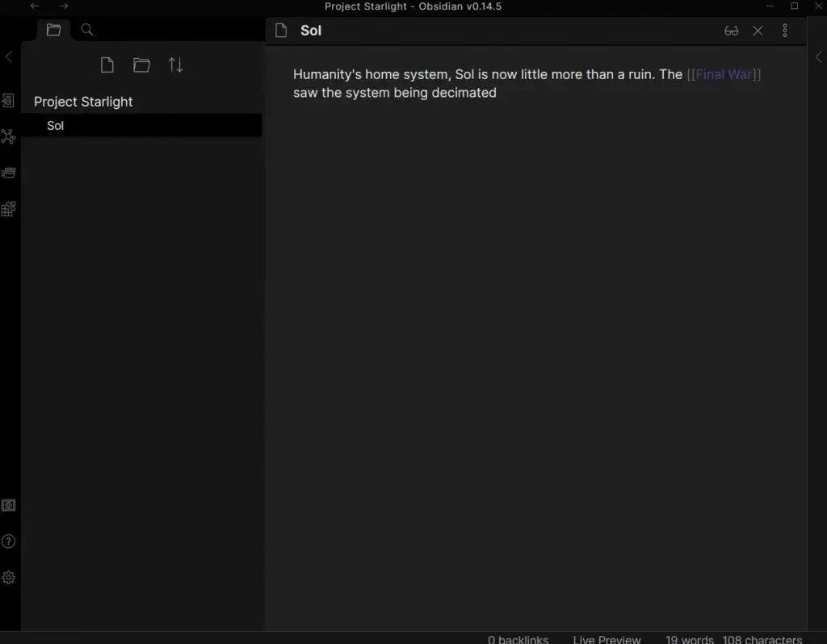Open the quick switcher from the ribbon

click(x=8, y=101)
